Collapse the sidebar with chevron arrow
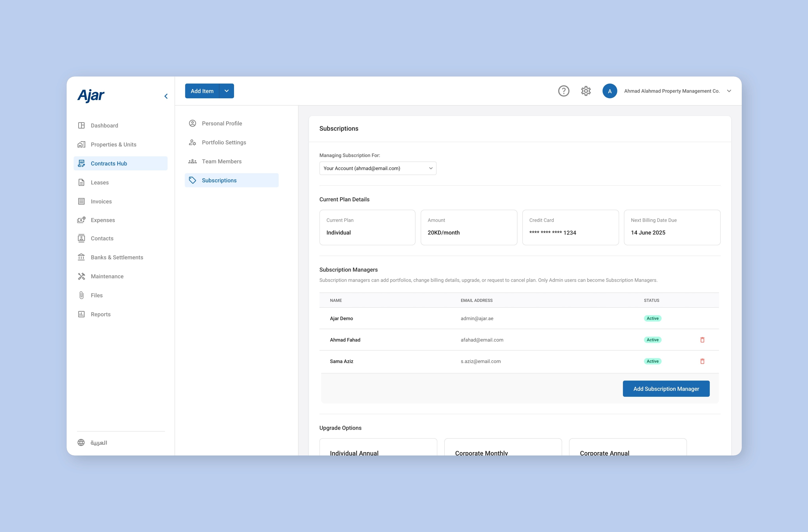The height and width of the screenshot is (532, 808). click(x=166, y=96)
